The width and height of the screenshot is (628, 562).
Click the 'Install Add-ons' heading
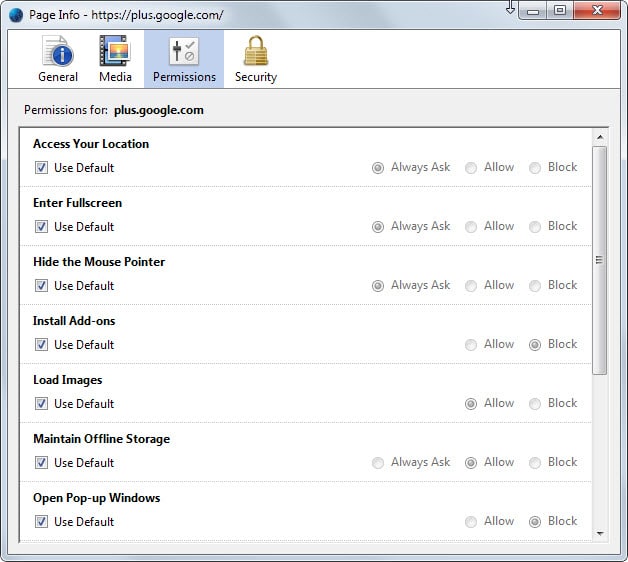[74, 321]
